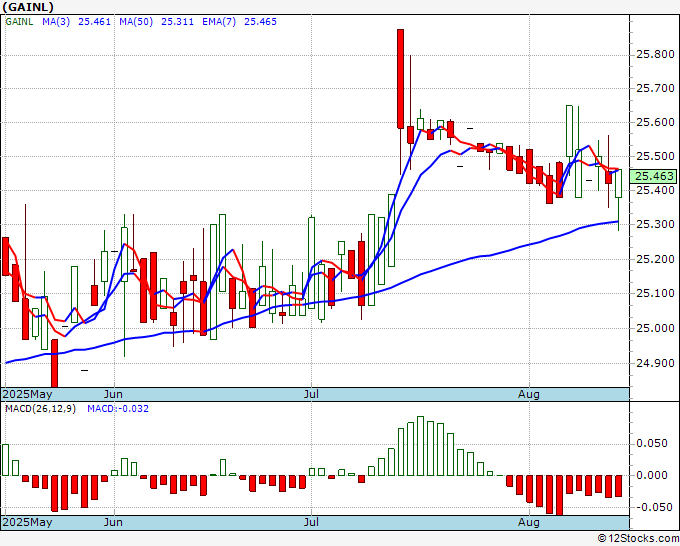Click the tallest green MACD histogram bar
The height and width of the screenshot is (546, 680).
(420, 446)
